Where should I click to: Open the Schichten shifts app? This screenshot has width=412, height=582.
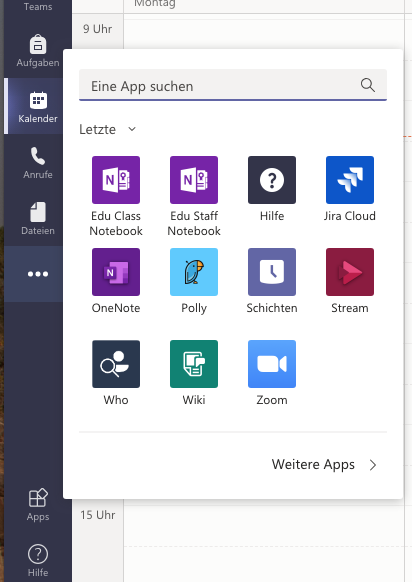click(x=272, y=281)
